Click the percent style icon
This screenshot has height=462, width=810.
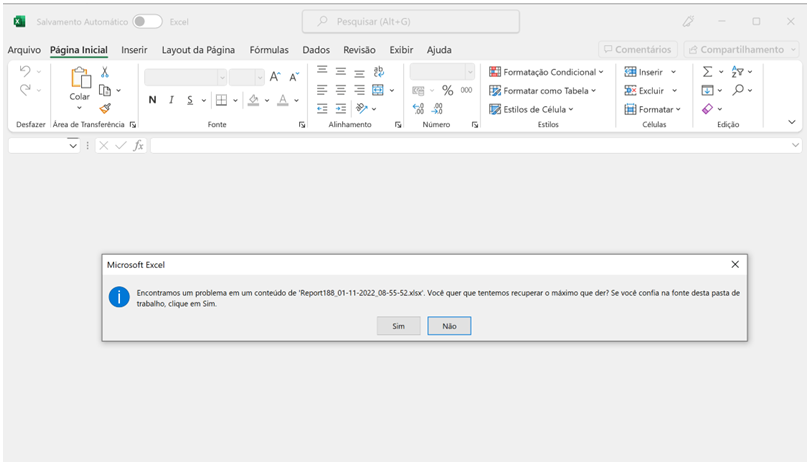tap(447, 90)
